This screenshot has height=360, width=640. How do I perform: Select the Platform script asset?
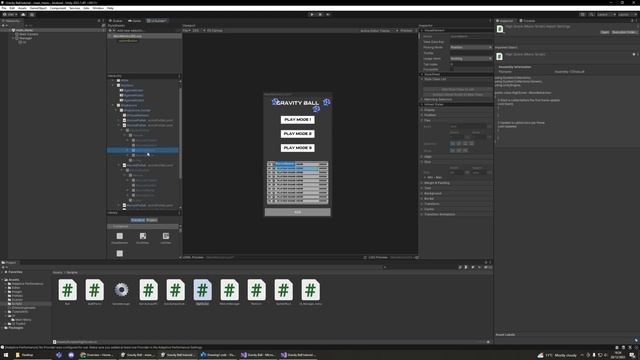tap(256, 292)
